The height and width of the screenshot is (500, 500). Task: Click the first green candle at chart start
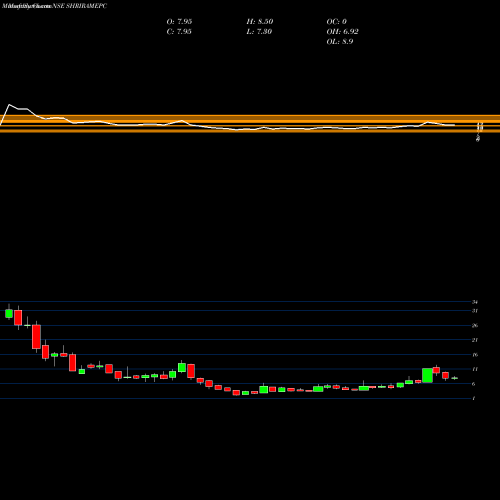pyautogui.click(x=9, y=313)
